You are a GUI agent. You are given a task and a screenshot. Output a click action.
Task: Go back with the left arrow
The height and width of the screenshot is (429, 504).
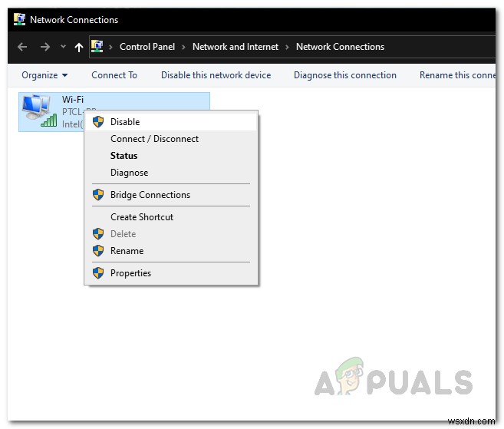click(22, 47)
